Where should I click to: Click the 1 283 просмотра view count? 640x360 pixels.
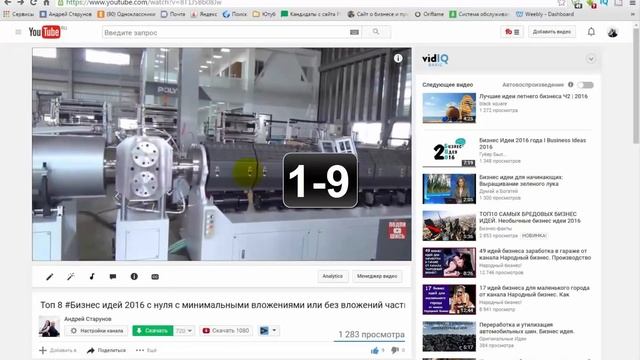[371, 334]
